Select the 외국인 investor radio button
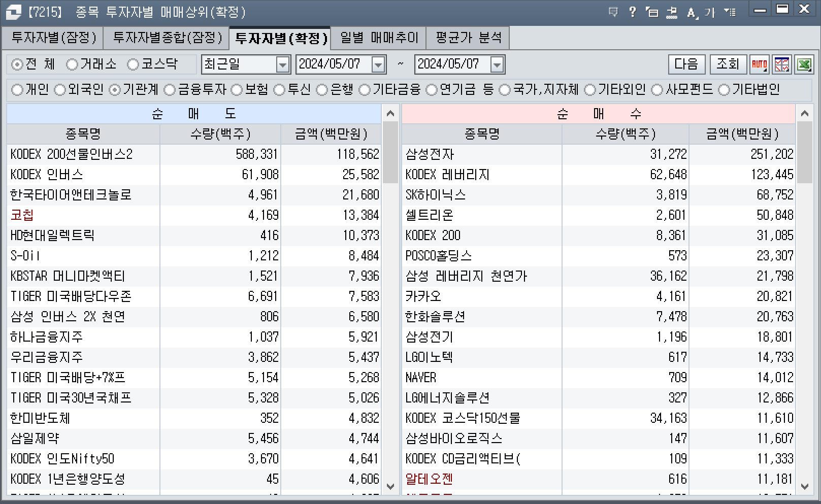The height and width of the screenshot is (504, 821). coord(60,90)
